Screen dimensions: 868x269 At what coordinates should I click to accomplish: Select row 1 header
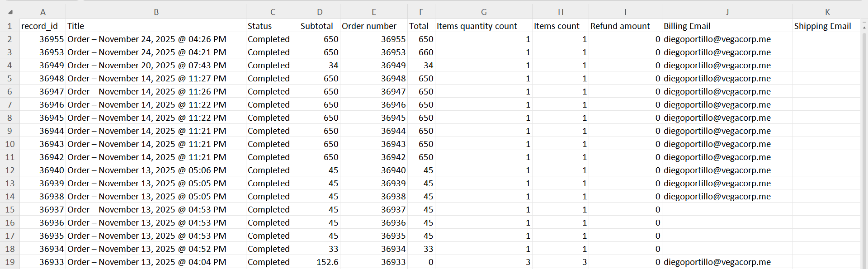(x=9, y=26)
